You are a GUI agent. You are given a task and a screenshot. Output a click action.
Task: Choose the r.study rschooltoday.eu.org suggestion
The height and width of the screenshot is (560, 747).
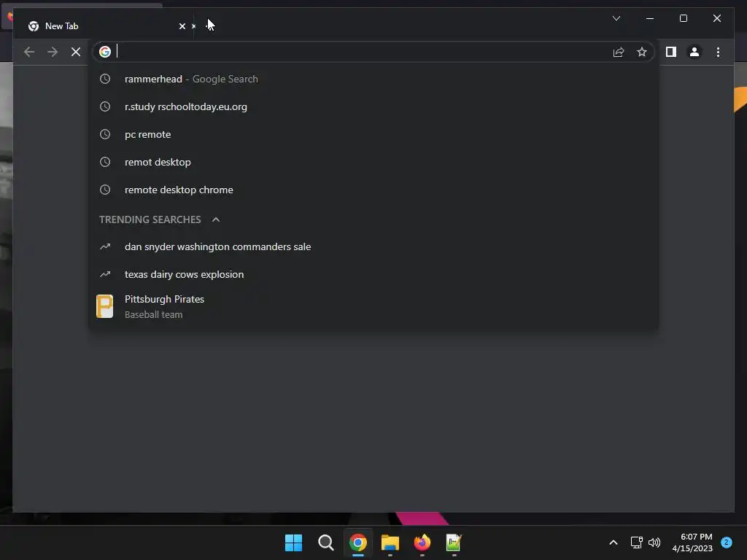(373, 106)
